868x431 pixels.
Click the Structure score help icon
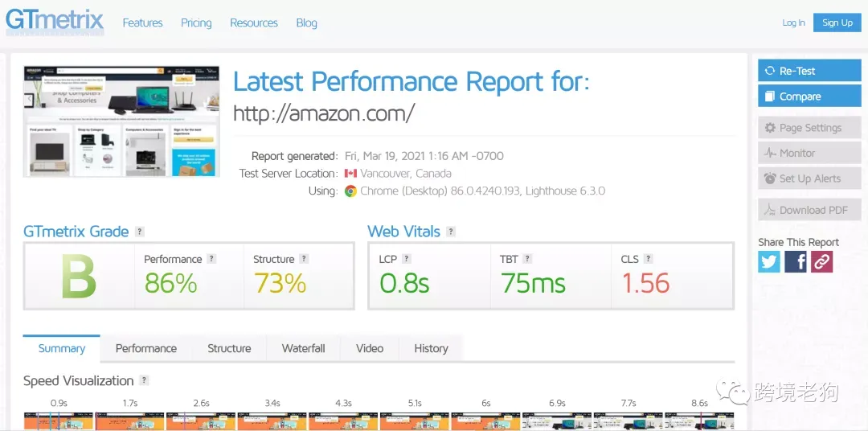[304, 259]
